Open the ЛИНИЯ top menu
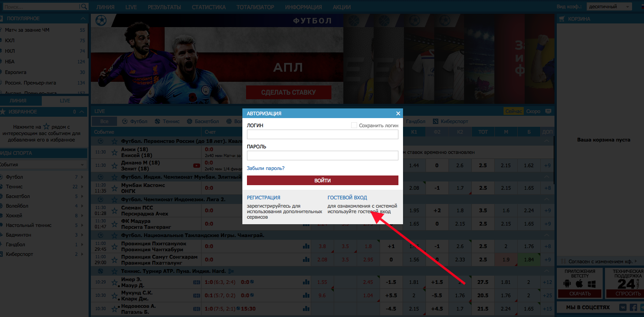 106,7
